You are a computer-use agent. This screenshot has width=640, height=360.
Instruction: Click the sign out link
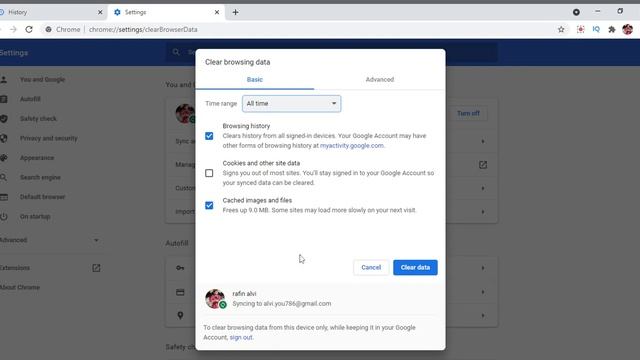241,338
